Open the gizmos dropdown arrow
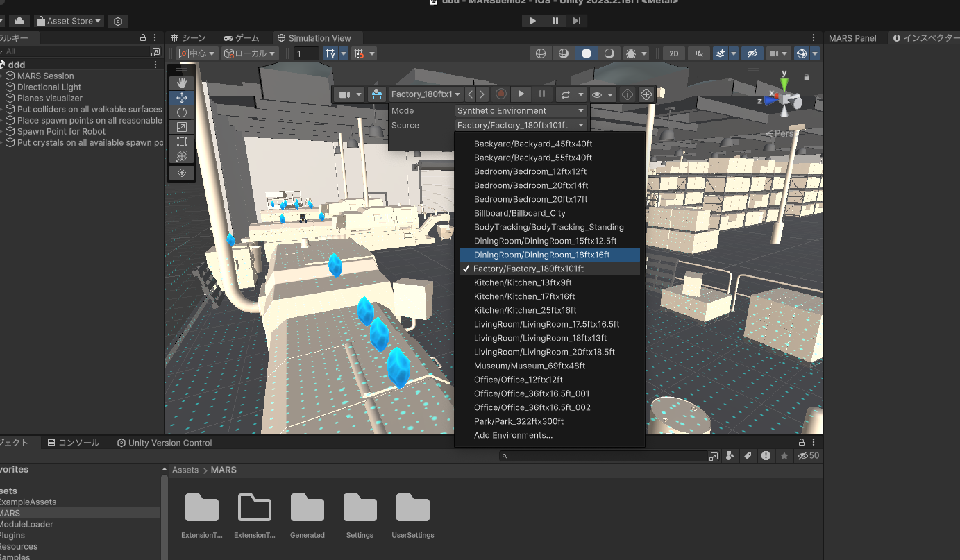This screenshot has width=960, height=560. pyautogui.click(x=816, y=53)
